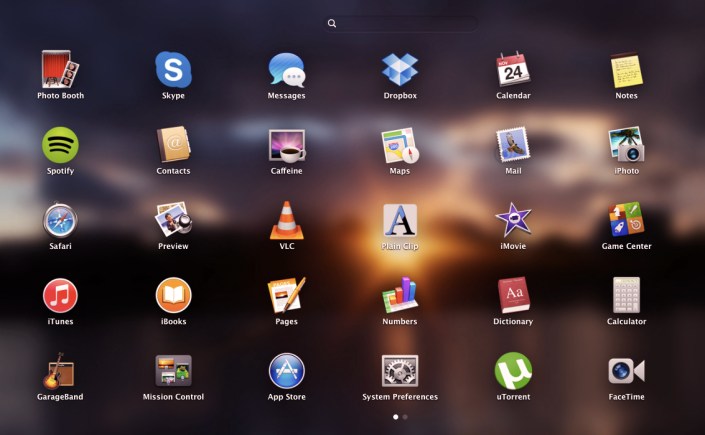Viewport: 705px width, 435px height.
Task: Click the Launchpad search field
Action: pyautogui.click(x=400, y=23)
